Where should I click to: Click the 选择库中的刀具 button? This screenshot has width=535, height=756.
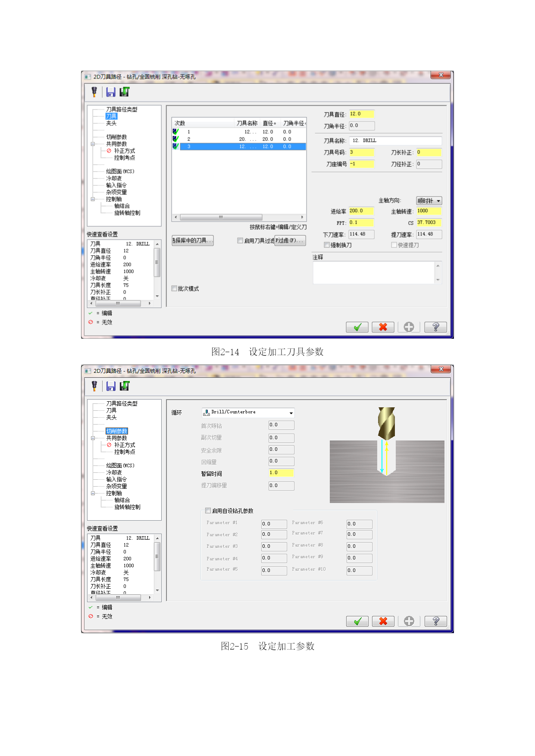point(193,241)
